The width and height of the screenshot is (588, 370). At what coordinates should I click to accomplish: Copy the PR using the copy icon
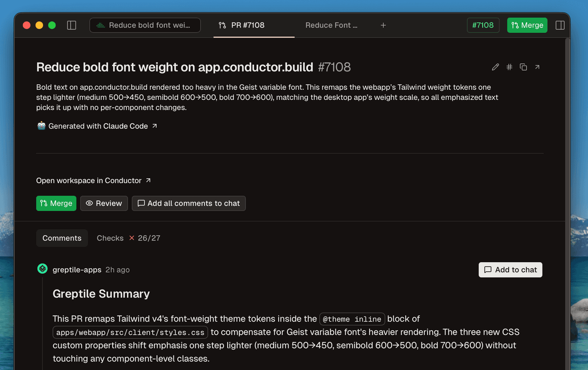(523, 67)
